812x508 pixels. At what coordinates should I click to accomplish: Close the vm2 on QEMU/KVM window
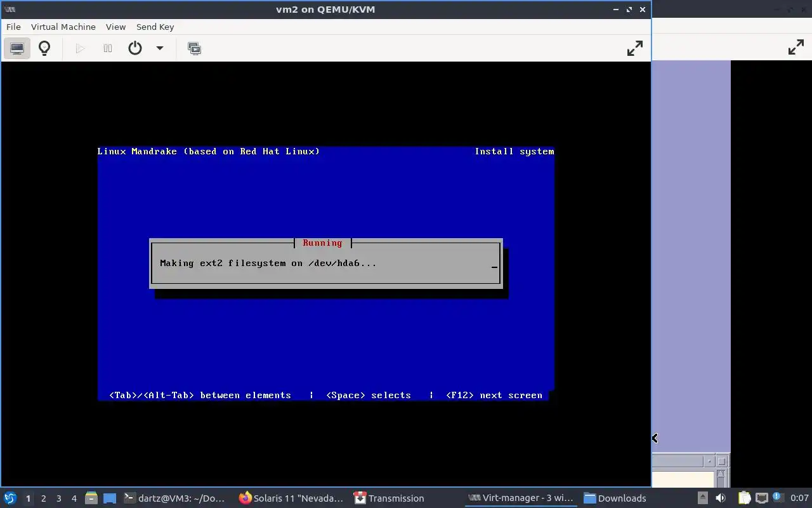tap(643, 10)
